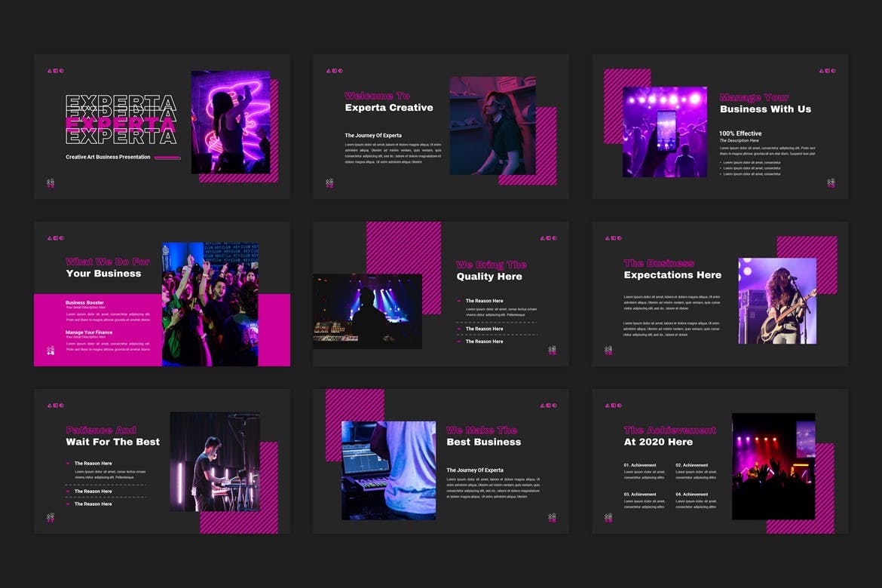Click the triangle icon atop the EXPERTA title slide
The height and width of the screenshot is (588, 882).
click(x=49, y=70)
